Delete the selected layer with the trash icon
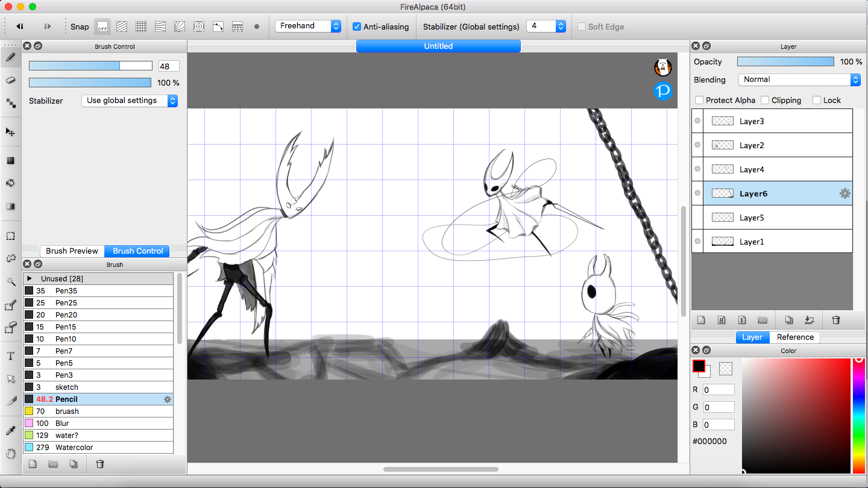 pyautogui.click(x=836, y=320)
